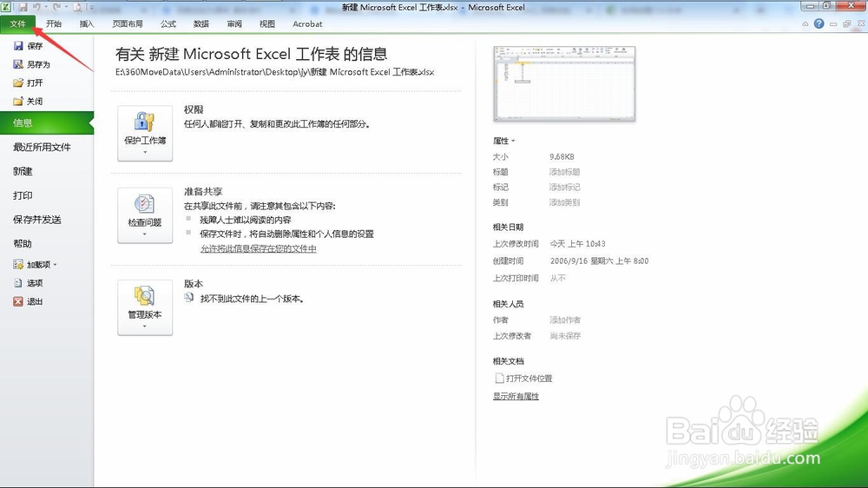Switch to the 审阅 (Review) tab

coord(234,23)
